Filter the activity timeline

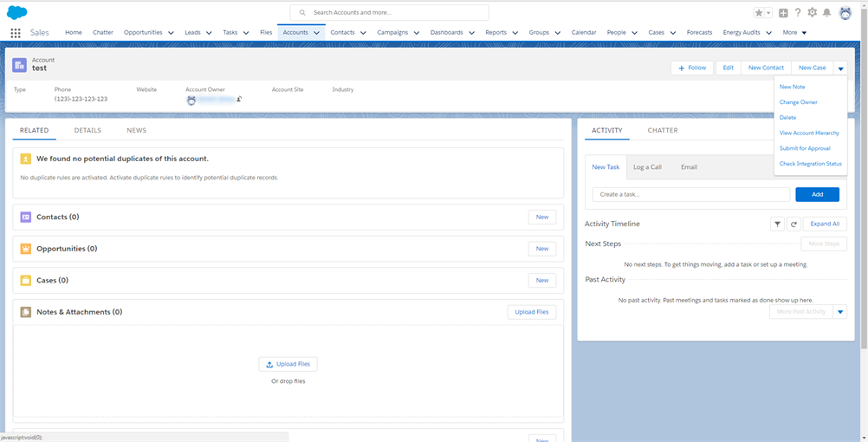(x=777, y=224)
